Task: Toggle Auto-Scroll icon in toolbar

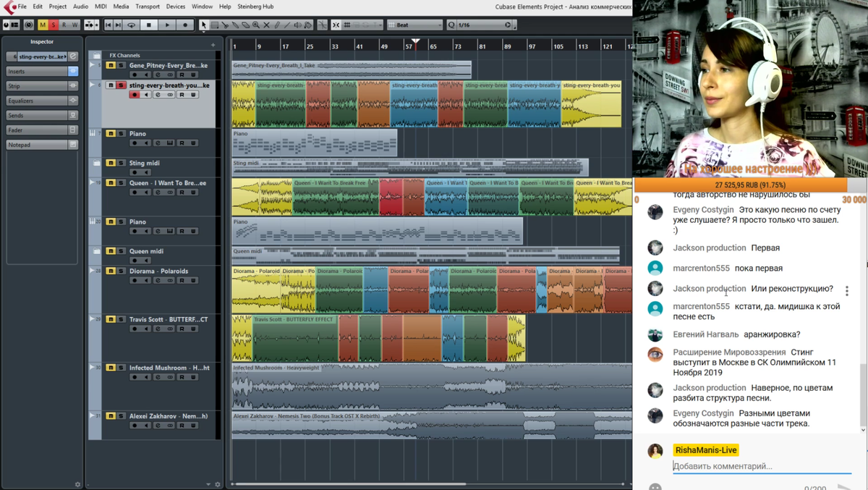Action: tap(89, 25)
